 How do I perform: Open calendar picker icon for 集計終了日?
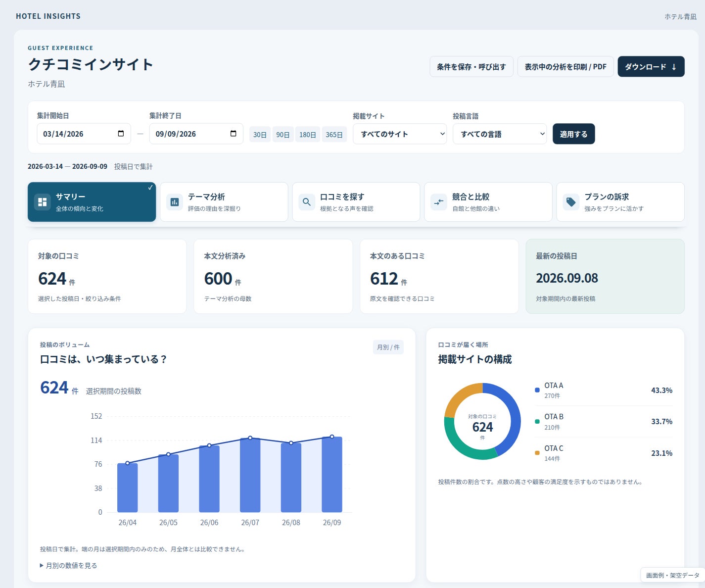coord(234,134)
